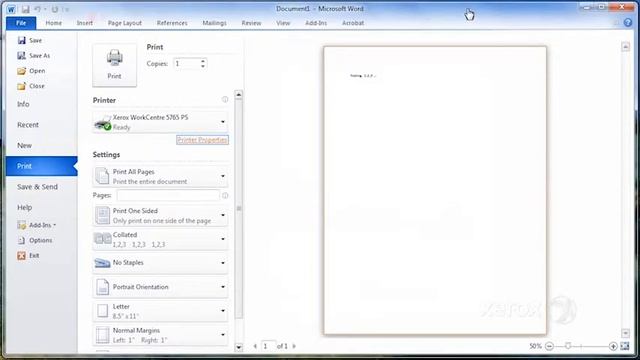
Task: Increase copies with the up spinner arrow
Action: click(x=203, y=61)
